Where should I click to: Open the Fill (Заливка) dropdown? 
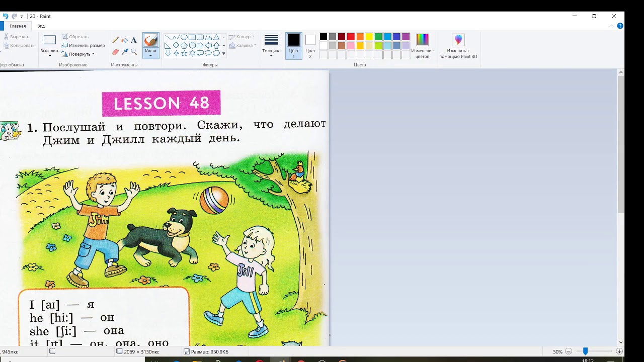243,45
